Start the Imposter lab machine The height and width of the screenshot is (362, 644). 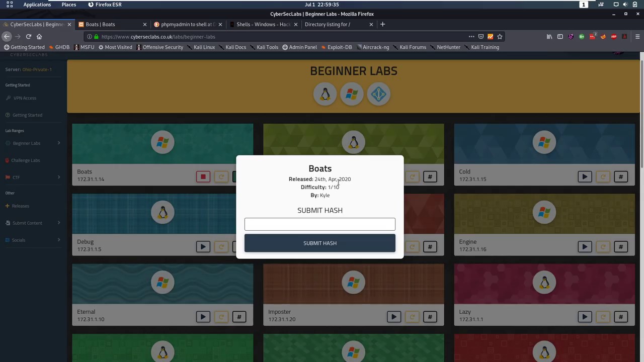[394, 317]
